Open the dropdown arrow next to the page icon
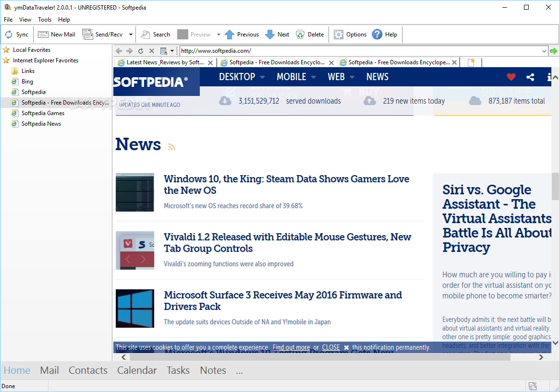The image size is (560, 392). [172, 51]
